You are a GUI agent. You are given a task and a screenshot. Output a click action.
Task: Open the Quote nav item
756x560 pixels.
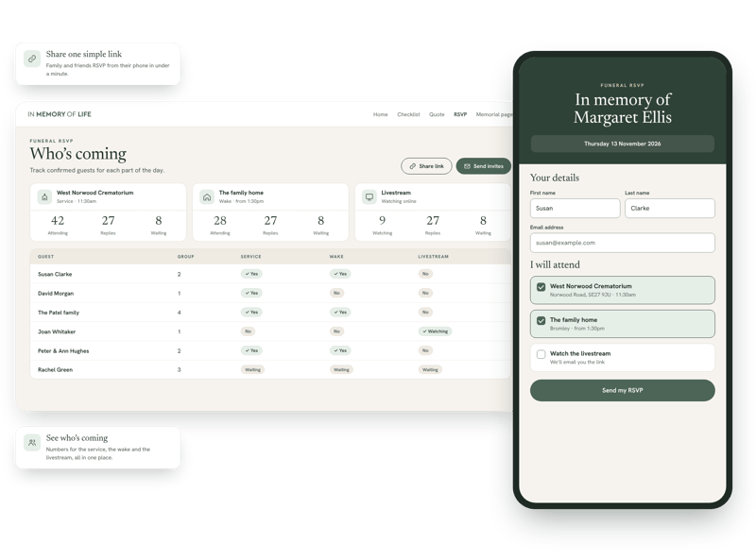[437, 114]
